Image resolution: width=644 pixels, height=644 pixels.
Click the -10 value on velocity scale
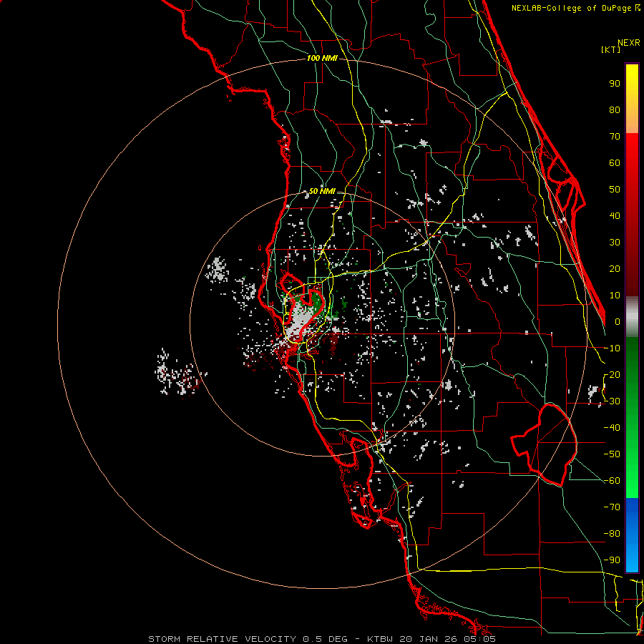pos(612,348)
